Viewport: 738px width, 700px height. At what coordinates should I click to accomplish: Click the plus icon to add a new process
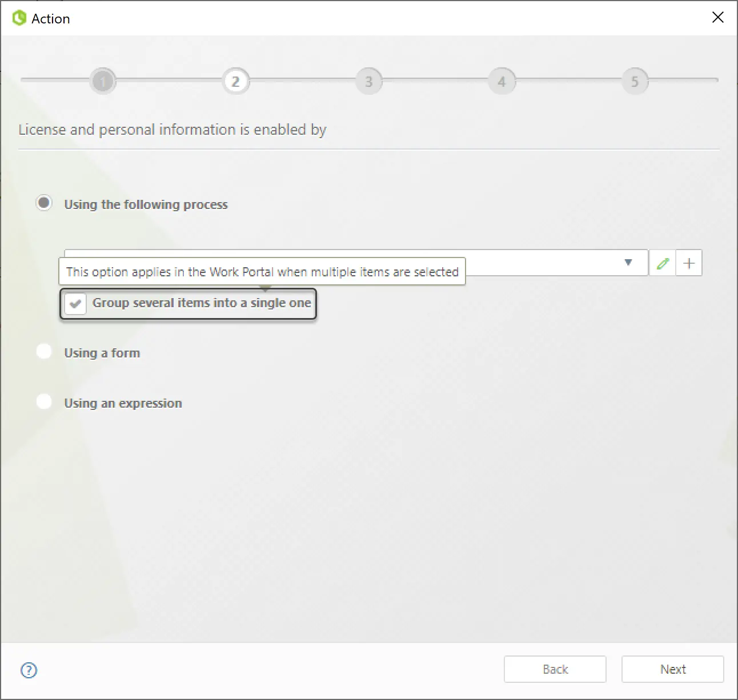tap(689, 263)
